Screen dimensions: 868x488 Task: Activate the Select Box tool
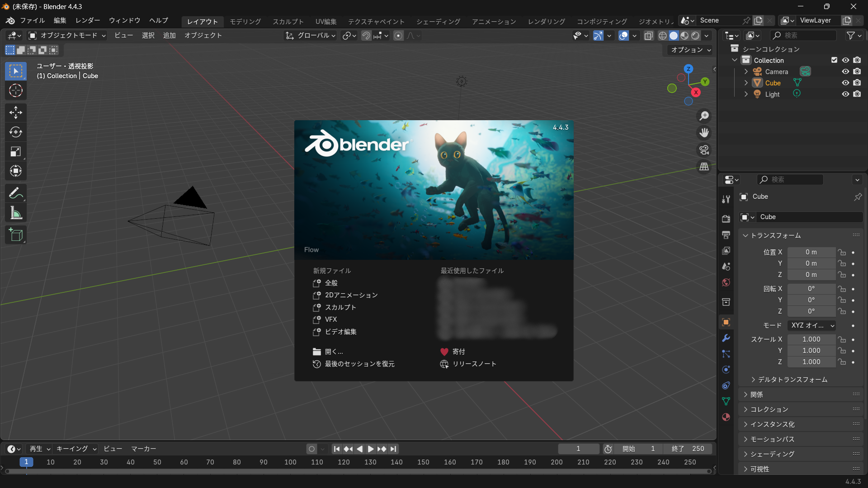(16, 71)
